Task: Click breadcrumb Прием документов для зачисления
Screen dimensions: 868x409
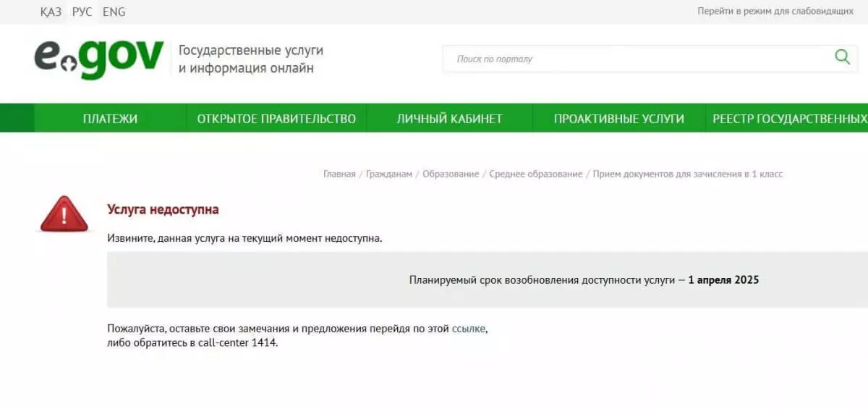Action: tap(688, 174)
